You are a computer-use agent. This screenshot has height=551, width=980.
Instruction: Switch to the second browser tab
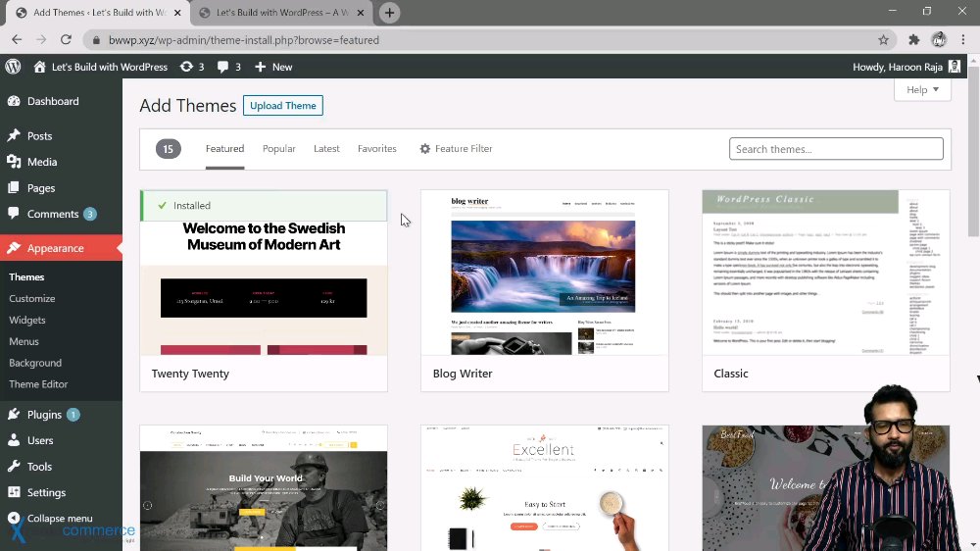coord(280,13)
